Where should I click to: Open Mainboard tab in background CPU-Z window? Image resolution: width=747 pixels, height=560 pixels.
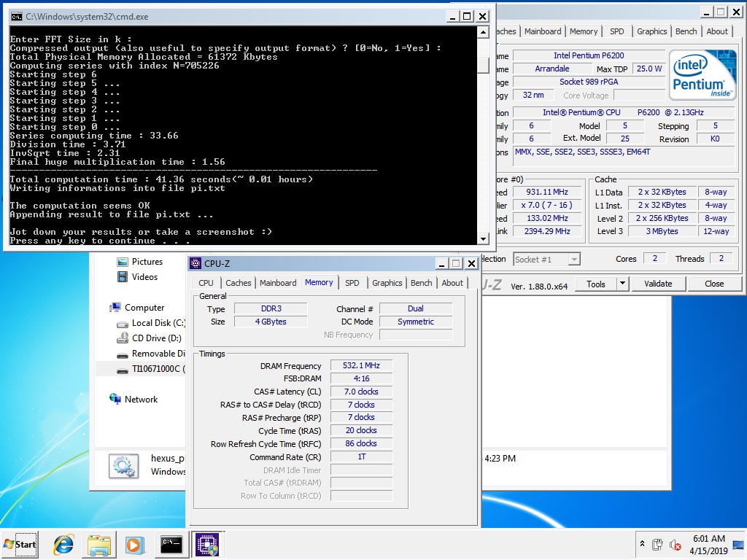pyautogui.click(x=543, y=31)
